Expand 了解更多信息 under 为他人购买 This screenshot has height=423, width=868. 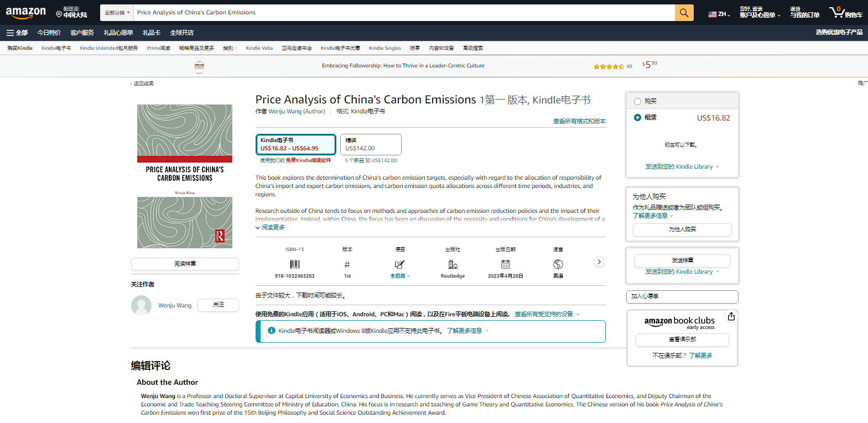tap(653, 216)
